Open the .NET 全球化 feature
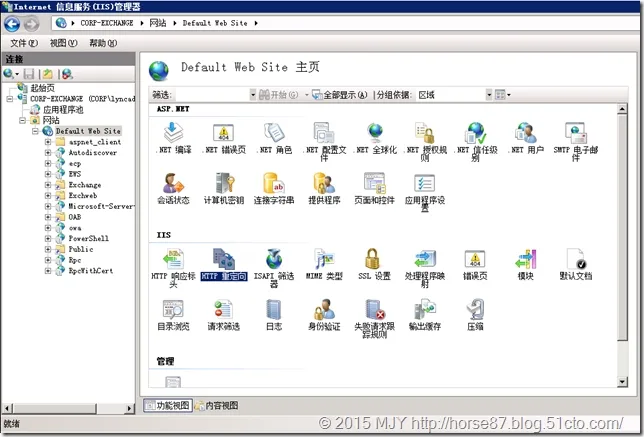The height and width of the screenshot is (437, 644). point(375,138)
